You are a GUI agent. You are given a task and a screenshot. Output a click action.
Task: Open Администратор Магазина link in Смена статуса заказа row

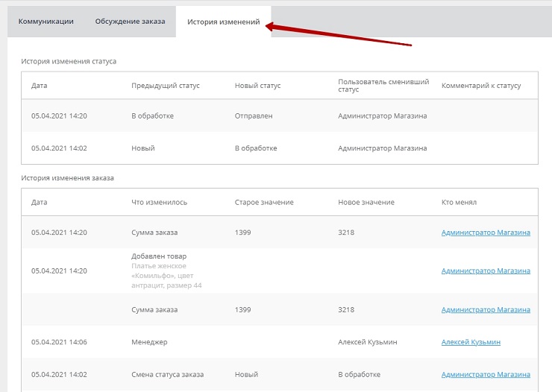click(486, 374)
